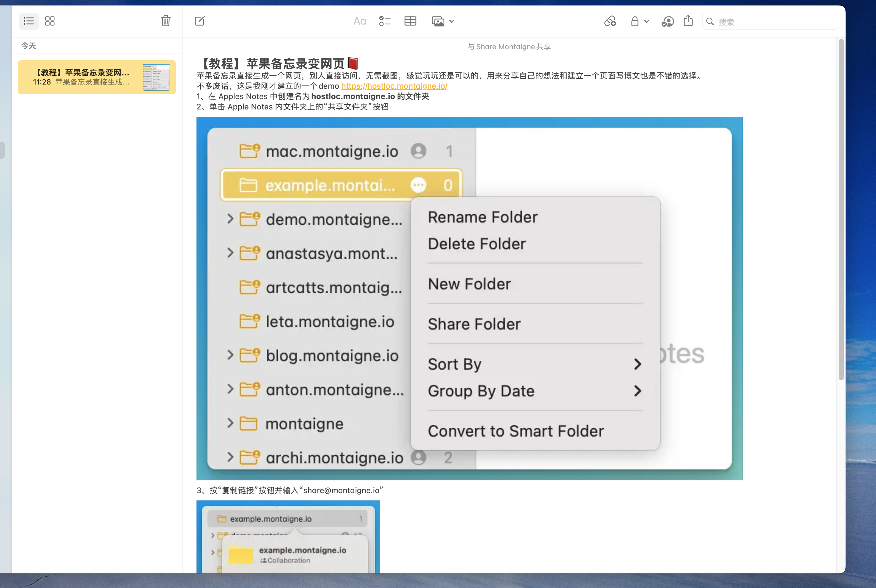Click the media photo insert icon

pos(438,21)
